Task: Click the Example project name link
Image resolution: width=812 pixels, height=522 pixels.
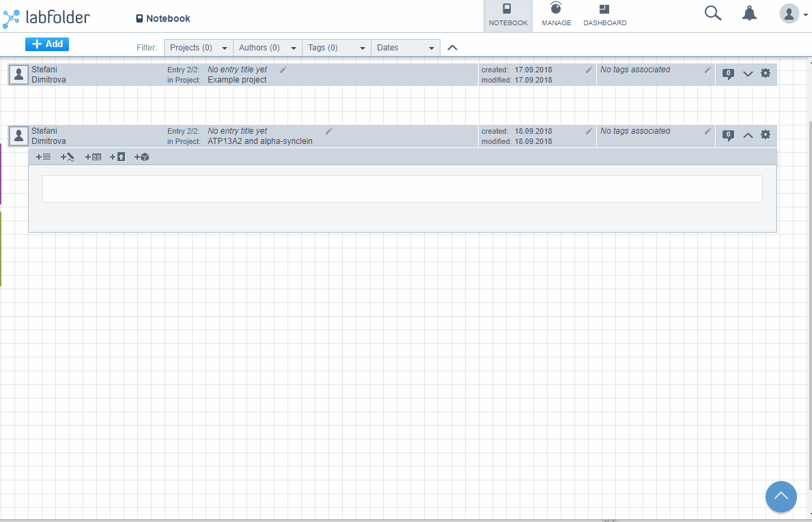Action: (237, 80)
